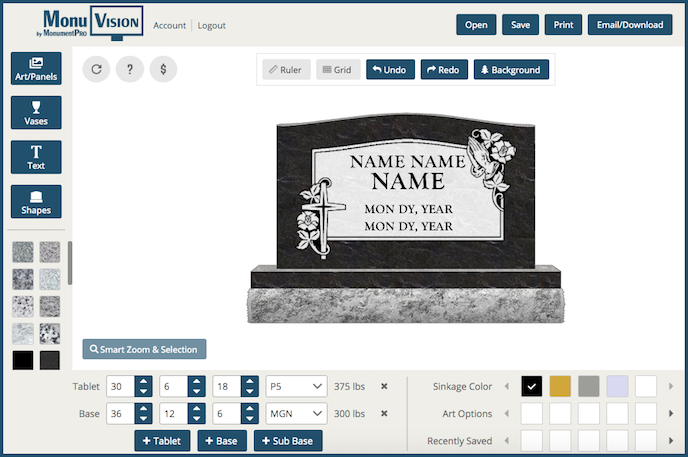This screenshot has height=457, width=688.
Task: Select first MON DY, YEAR date line
Action: click(408, 209)
